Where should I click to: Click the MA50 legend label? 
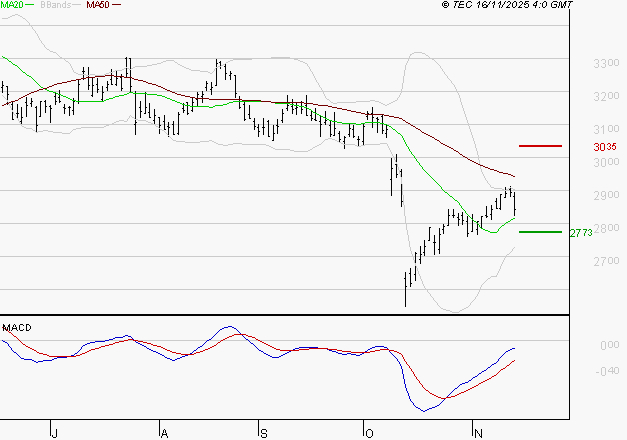coord(98,4)
